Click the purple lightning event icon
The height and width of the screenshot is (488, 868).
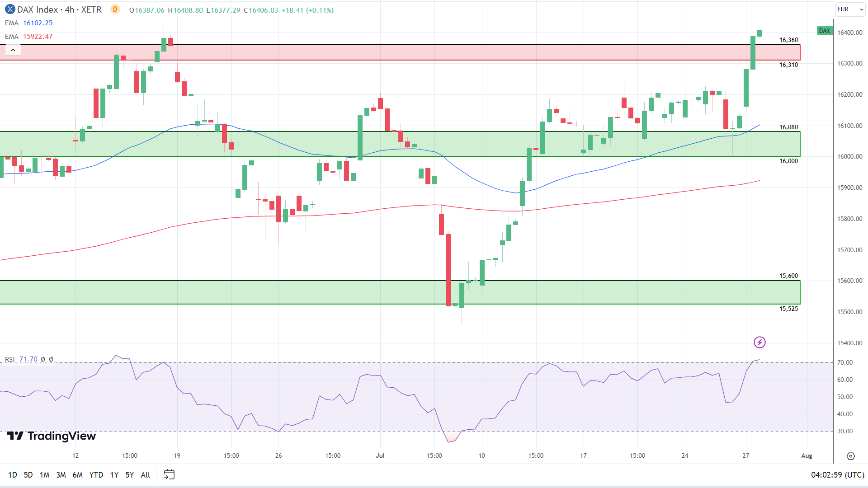click(759, 342)
